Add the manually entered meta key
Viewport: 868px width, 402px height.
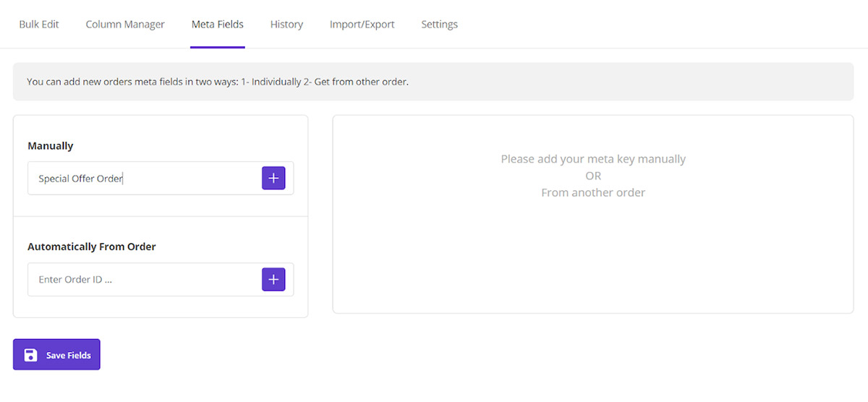(x=273, y=178)
